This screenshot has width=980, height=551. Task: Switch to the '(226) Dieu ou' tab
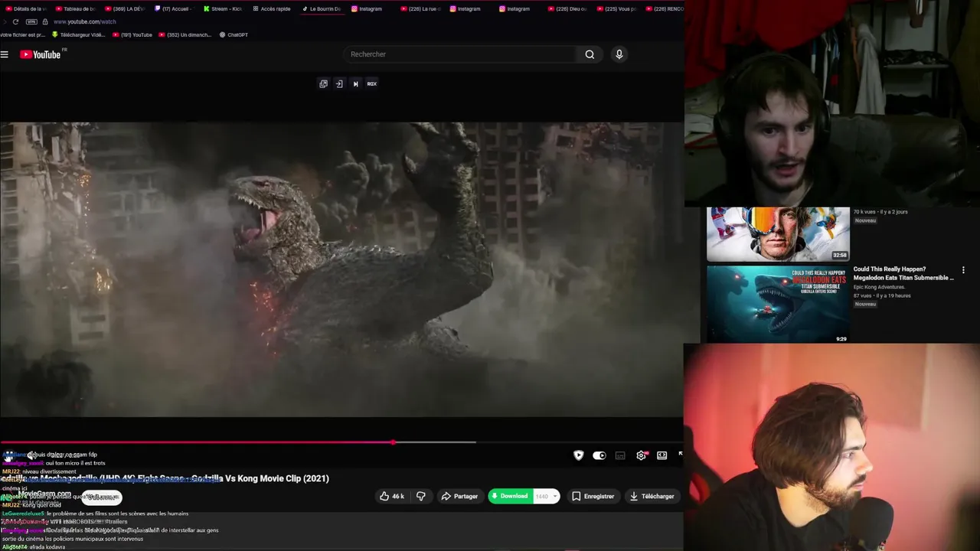[569, 8]
